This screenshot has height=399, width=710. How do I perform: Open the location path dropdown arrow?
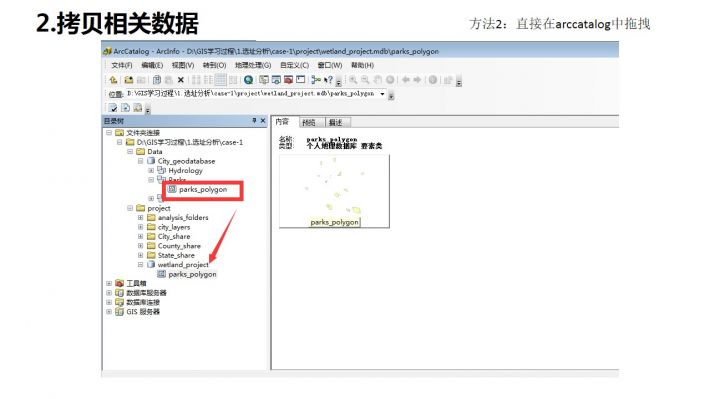(x=382, y=94)
